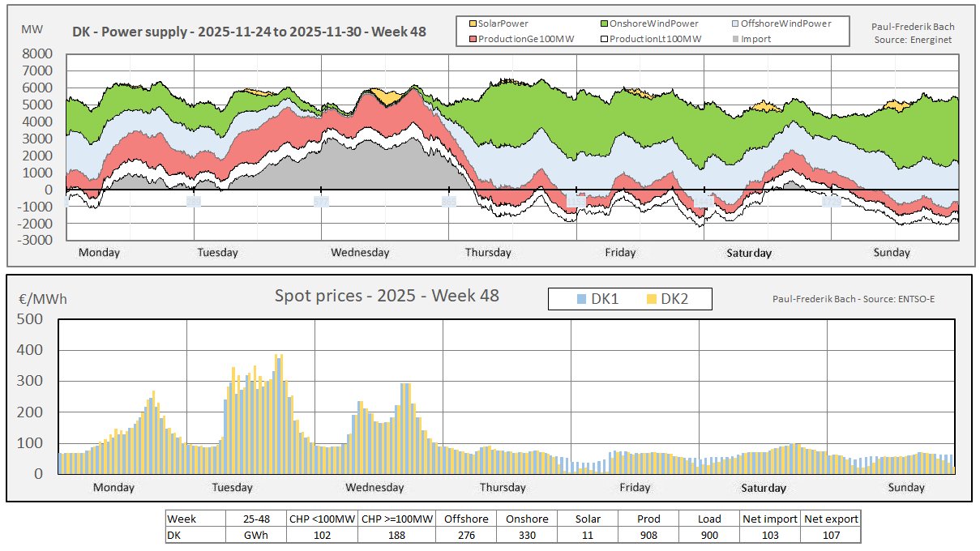Click the Net import header cell
980x551 pixels.
pyautogui.click(x=769, y=519)
